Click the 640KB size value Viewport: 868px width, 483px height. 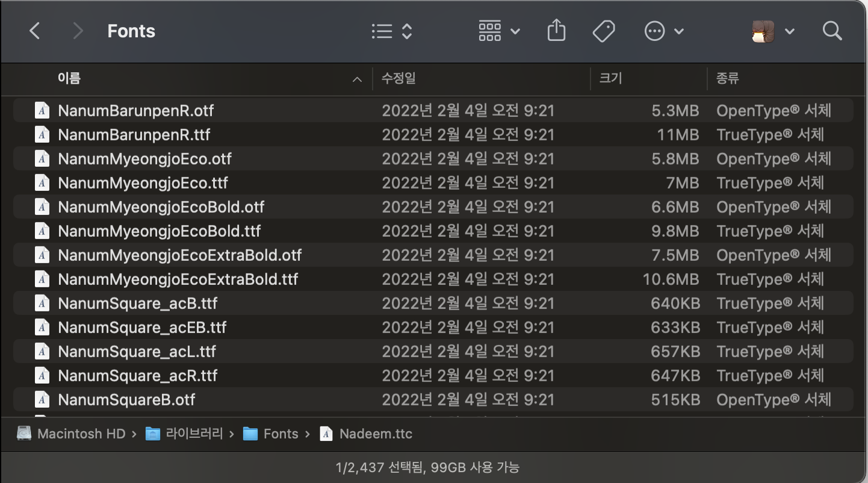(x=675, y=304)
